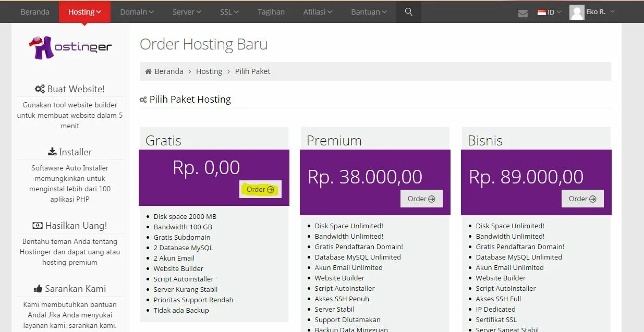Click the Rp. 0,00 price
The image size is (644, 332).
click(x=206, y=167)
